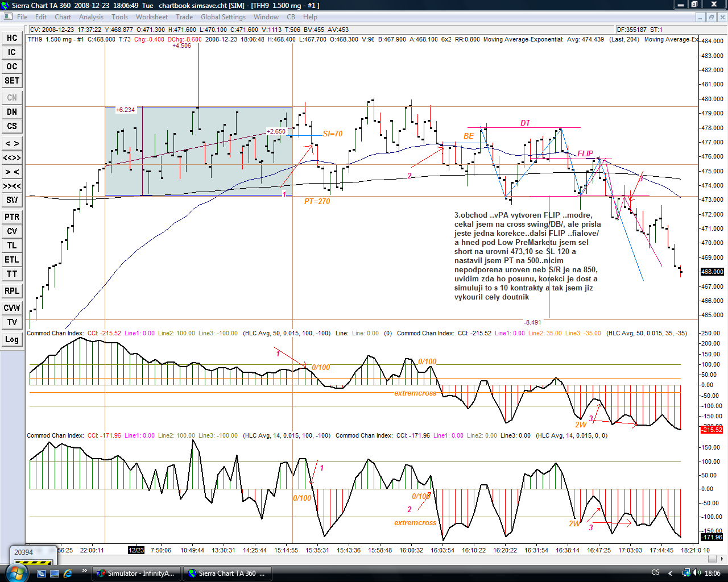Click the OC toolbar button
728x582 pixels.
click(x=12, y=66)
